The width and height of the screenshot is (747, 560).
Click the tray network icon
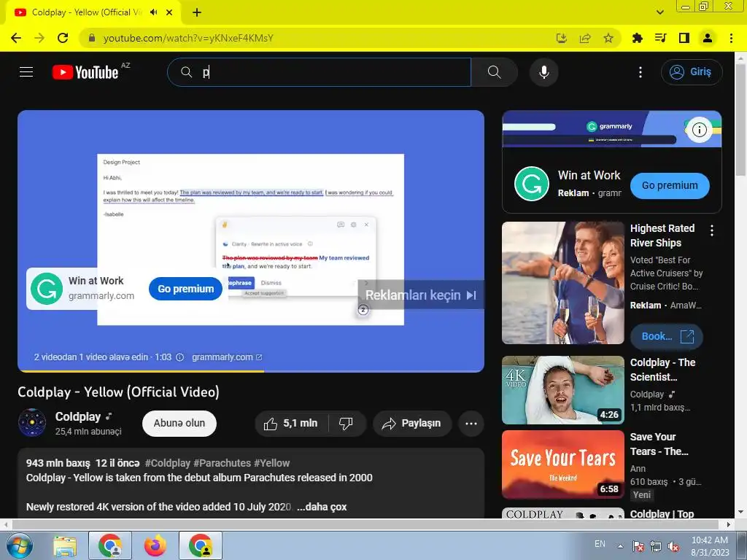[x=656, y=546]
